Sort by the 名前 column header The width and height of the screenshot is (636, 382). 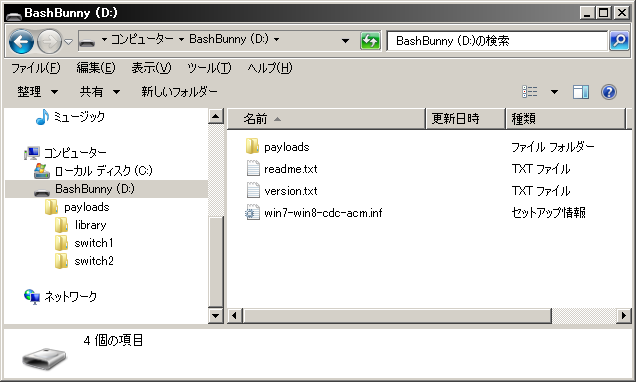(x=326, y=119)
